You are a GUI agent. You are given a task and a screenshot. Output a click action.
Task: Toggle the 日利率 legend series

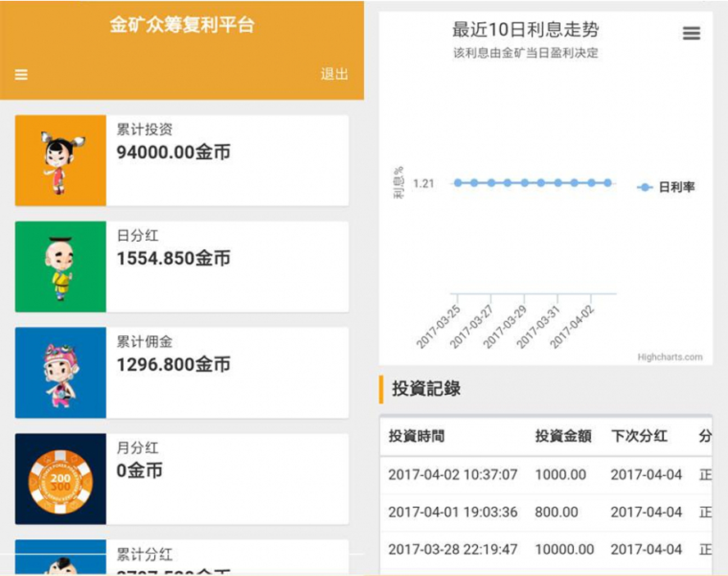[666, 187]
